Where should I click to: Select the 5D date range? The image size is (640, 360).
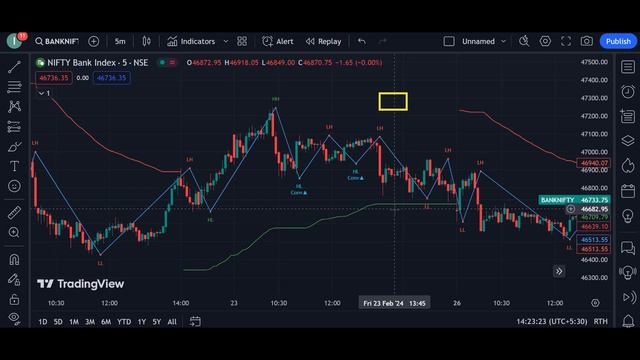tap(58, 322)
